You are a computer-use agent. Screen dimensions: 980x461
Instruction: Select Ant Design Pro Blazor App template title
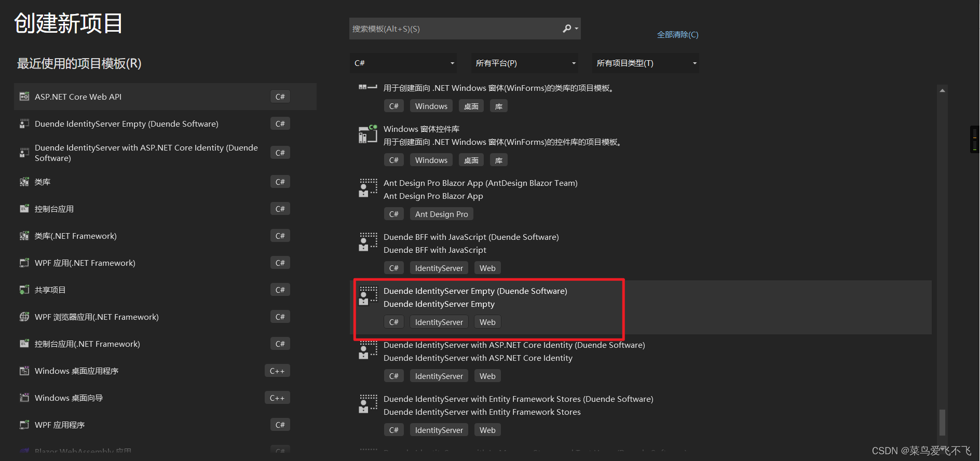click(x=481, y=183)
